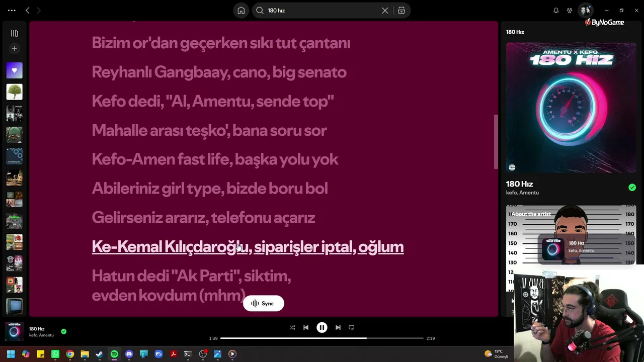Click the Sync lyrics button
The height and width of the screenshot is (362, 644).
[264, 303]
